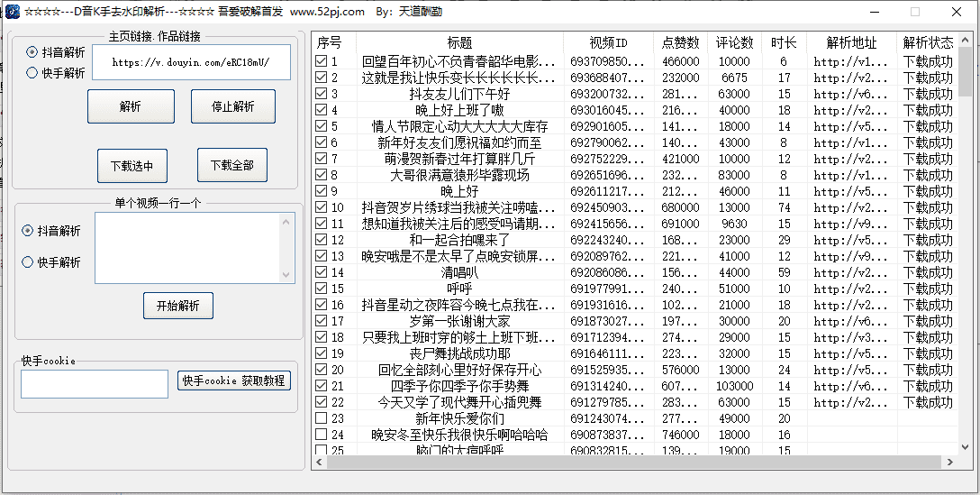Click parse address http://v3... in row 18
Screen dimensions: 980x495
point(850,337)
